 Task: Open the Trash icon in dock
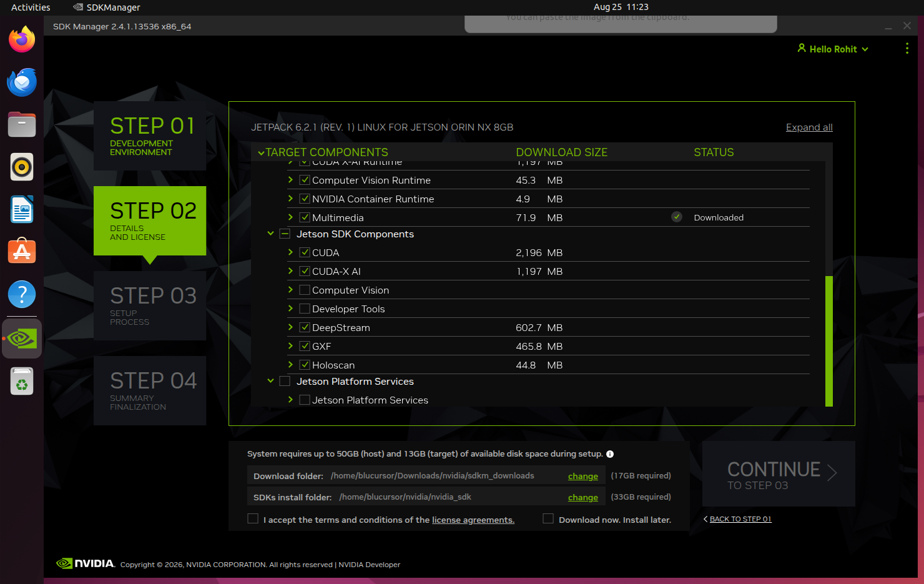22,381
